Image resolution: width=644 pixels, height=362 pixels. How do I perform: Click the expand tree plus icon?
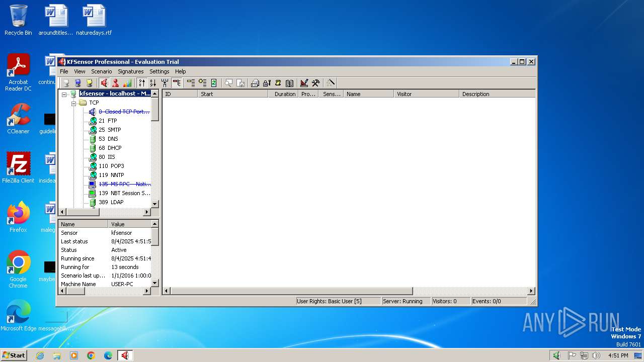click(x=202, y=83)
